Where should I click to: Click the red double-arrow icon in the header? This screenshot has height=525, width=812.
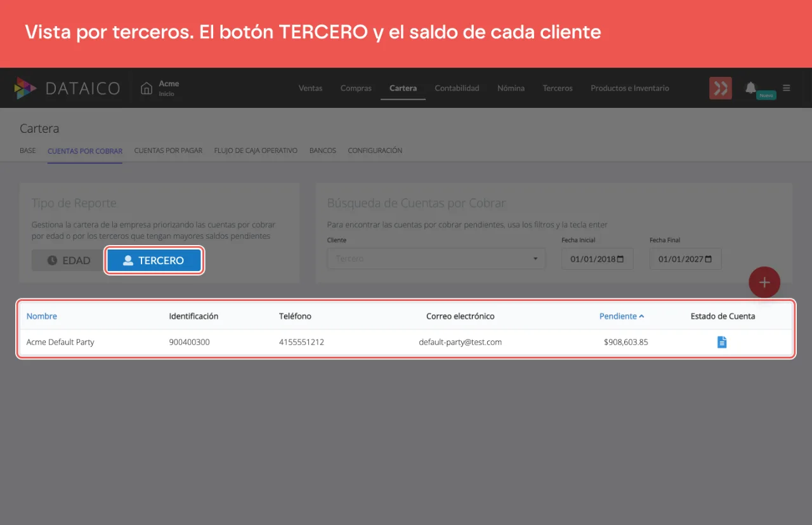point(721,88)
